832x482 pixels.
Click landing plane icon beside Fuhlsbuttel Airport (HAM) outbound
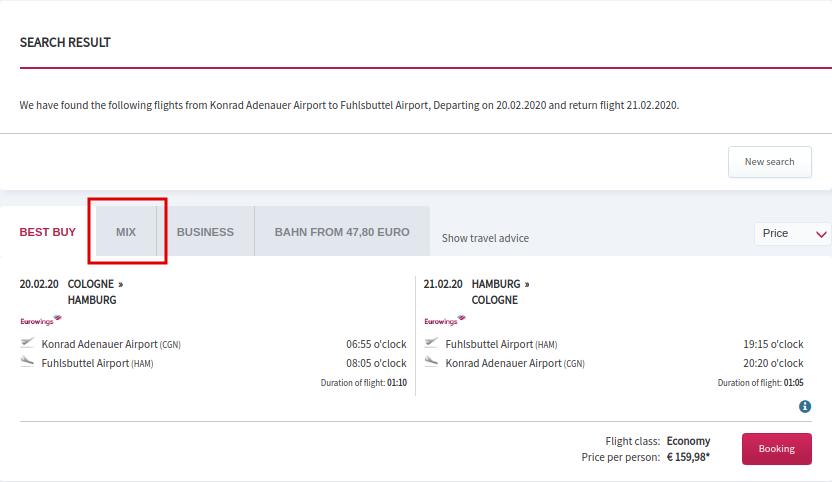pyautogui.click(x=27, y=362)
